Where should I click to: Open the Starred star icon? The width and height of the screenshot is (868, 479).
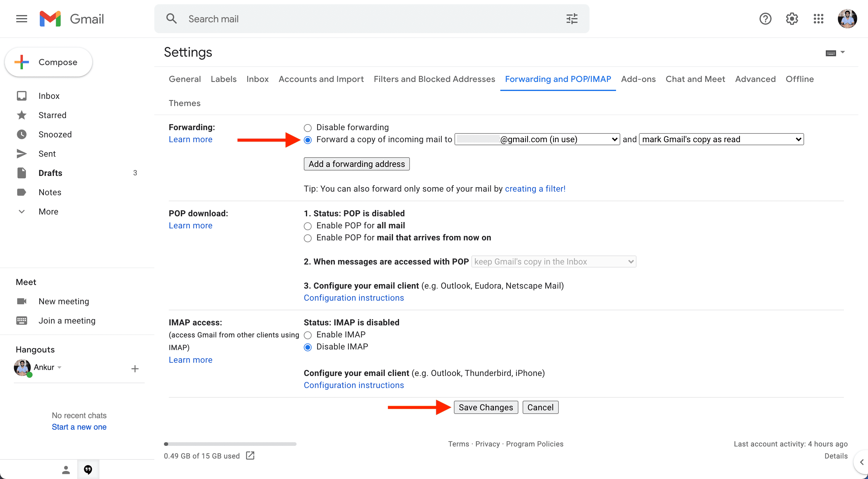point(22,115)
